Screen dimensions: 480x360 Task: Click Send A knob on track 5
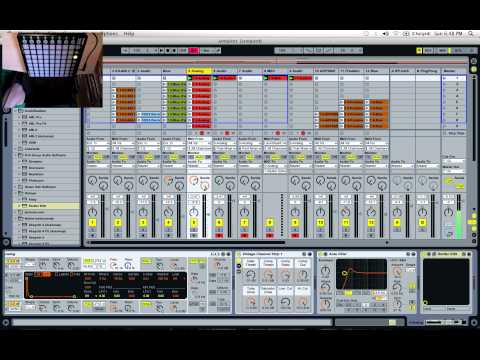pyautogui.click(x=194, y=181)
